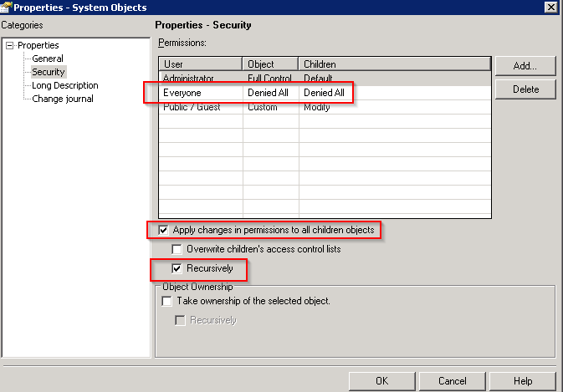Image resolution: width=563 pixels, height=392 pixels.
Task: Check Take ownership of the selected object
Action: pos(166,301)
